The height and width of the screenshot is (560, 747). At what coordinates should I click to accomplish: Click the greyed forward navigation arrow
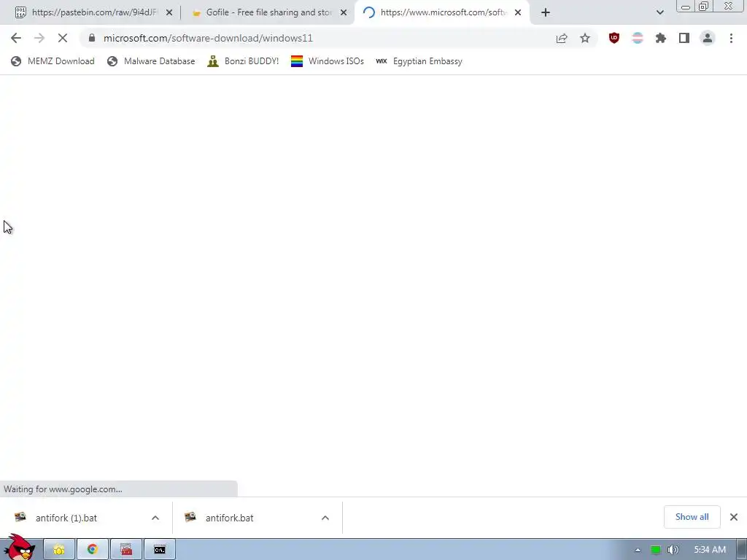[39, 38]
